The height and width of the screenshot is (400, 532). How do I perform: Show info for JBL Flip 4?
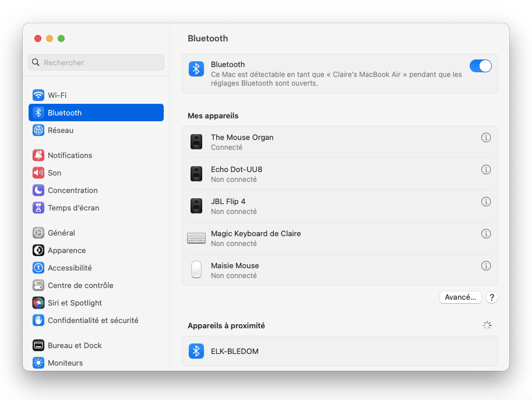point(486,202)
